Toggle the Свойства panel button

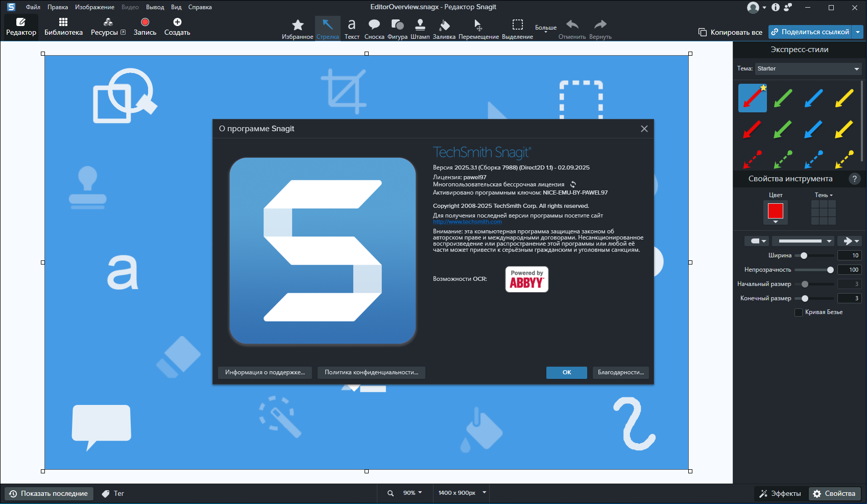click(x=834, y=493)
